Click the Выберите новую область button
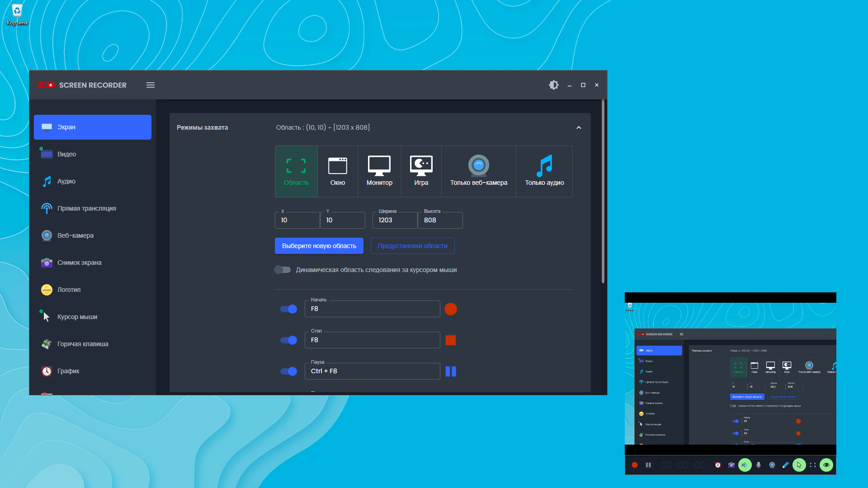The image size is (868, 488). [x=319, y=246]
